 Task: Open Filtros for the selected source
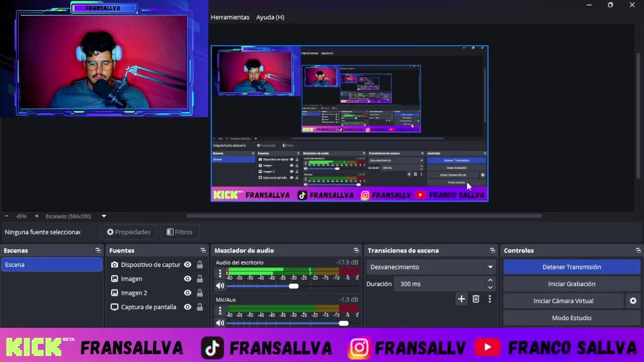coord(179,232)
